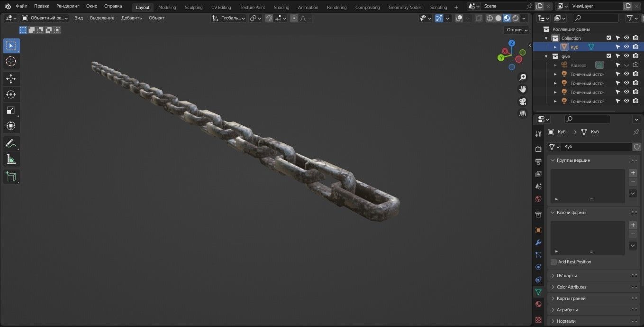Click the Blender logo menu icon
Screen dimensions: 644x327
click(x=8, y=6)
